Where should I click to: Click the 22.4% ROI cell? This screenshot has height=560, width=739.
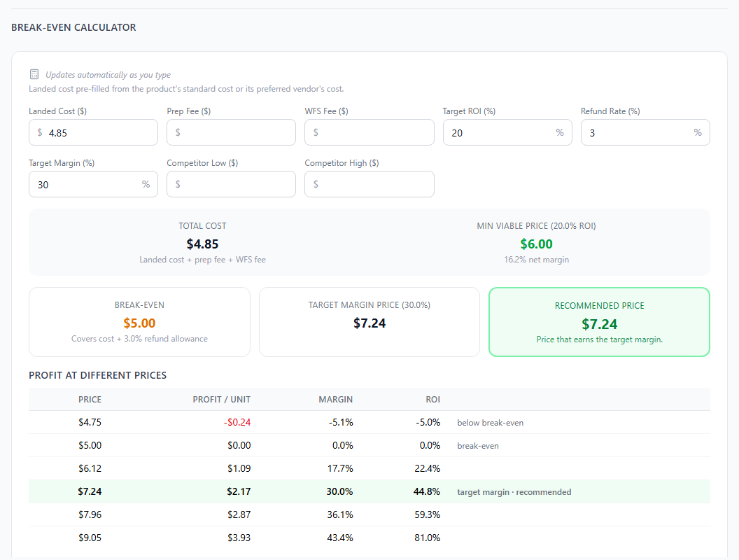coord(428,468)
